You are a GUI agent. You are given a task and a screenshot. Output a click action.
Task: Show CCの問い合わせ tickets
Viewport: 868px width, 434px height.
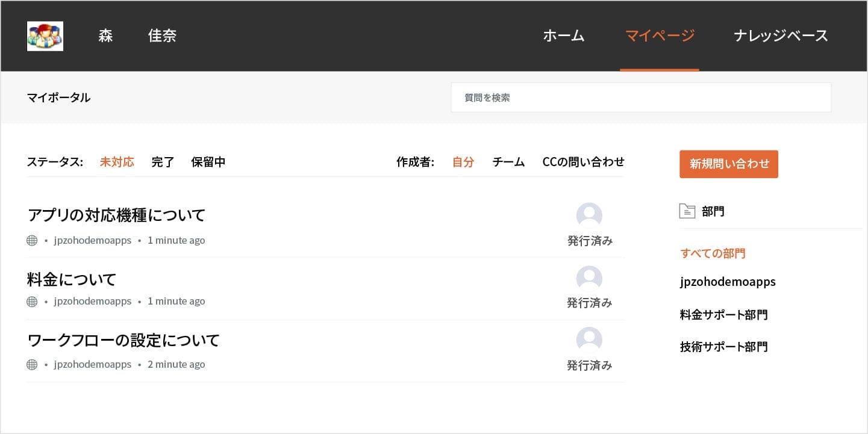(x=583, y=162)
